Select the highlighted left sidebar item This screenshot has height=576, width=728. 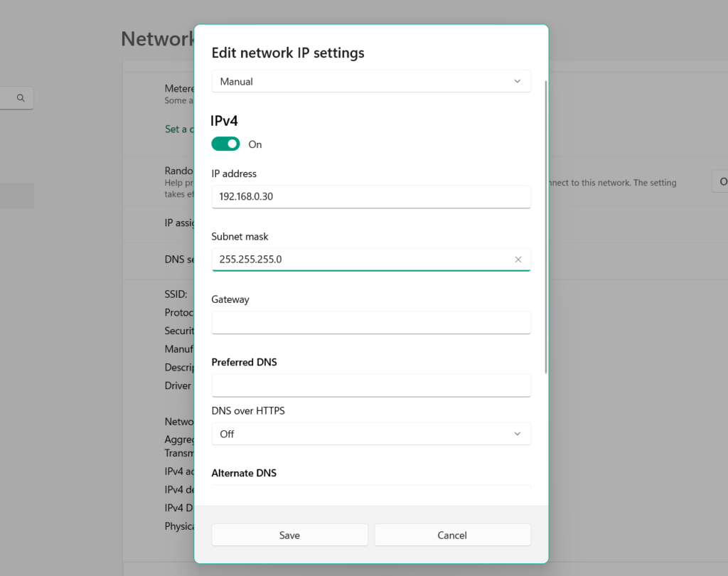point(17,196)
